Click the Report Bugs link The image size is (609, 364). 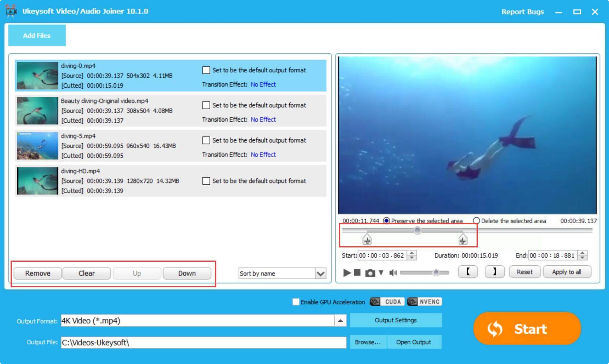[522, 12]
